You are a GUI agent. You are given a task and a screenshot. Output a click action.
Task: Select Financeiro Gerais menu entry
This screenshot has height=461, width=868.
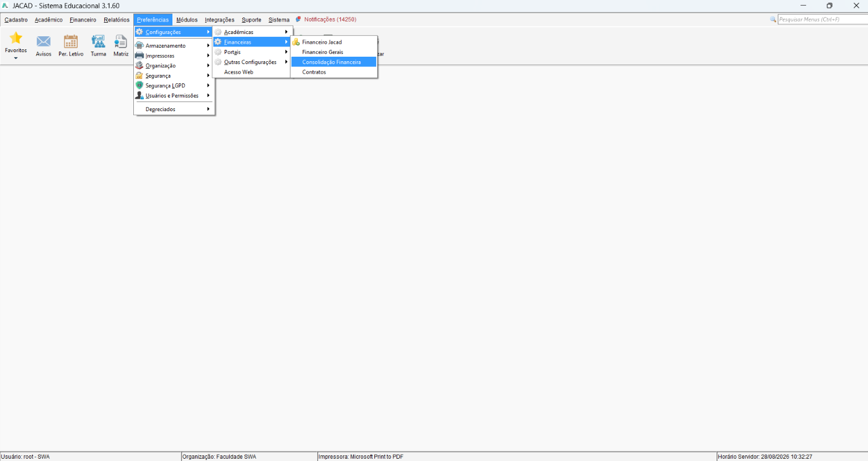(334, 52)
